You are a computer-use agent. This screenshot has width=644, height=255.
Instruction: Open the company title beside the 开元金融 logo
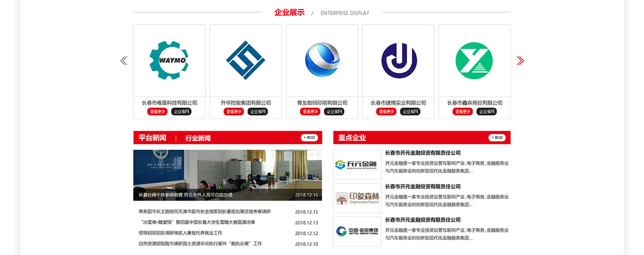point(423,153)
